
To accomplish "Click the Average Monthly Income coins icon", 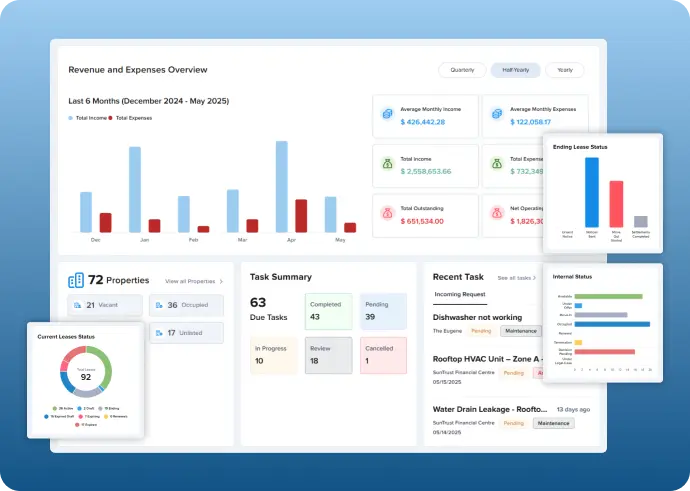I will (387, 115).
